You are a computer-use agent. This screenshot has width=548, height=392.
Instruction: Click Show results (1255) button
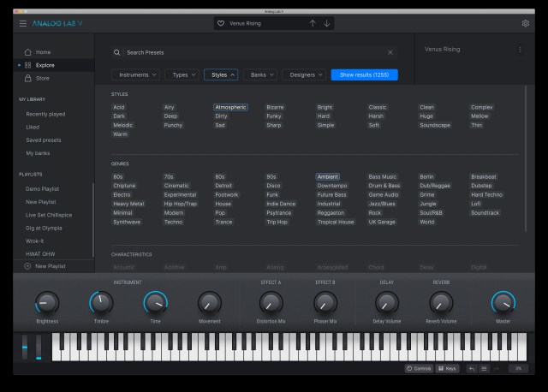coord(365,74)
